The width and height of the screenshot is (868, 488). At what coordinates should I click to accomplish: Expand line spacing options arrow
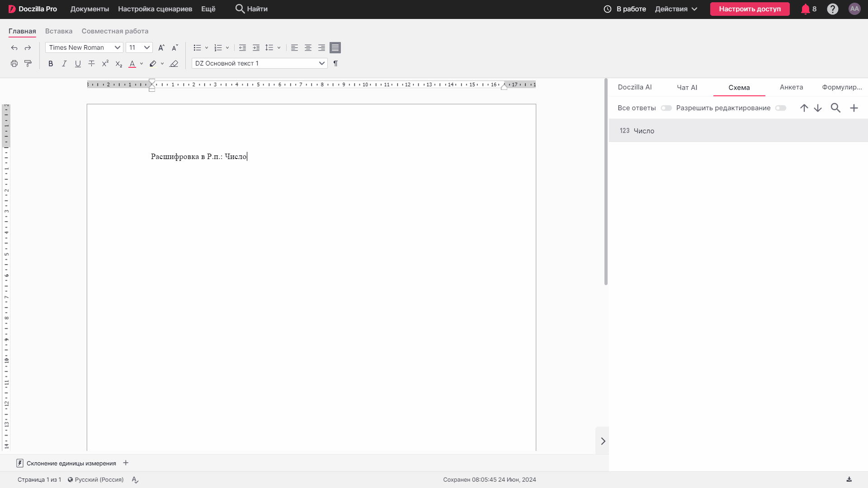click(279, 48)
